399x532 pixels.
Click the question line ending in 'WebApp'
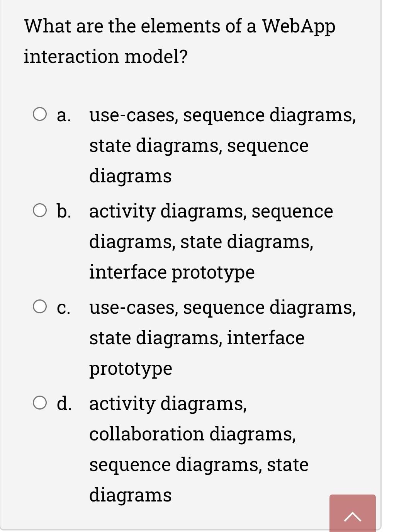tap(180, 27)
